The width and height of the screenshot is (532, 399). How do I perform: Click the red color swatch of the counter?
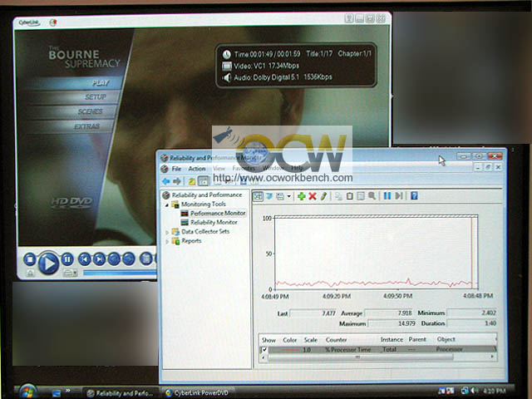(291, 349)
